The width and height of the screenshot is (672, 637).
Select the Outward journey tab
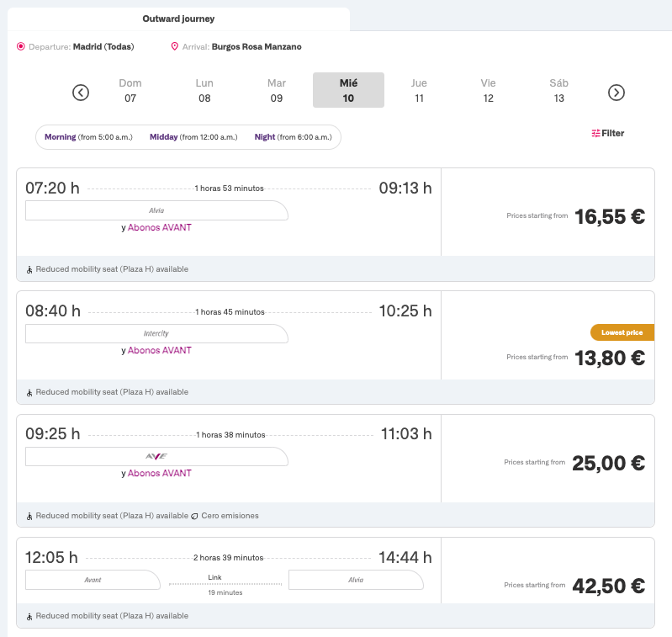point(178,19)
